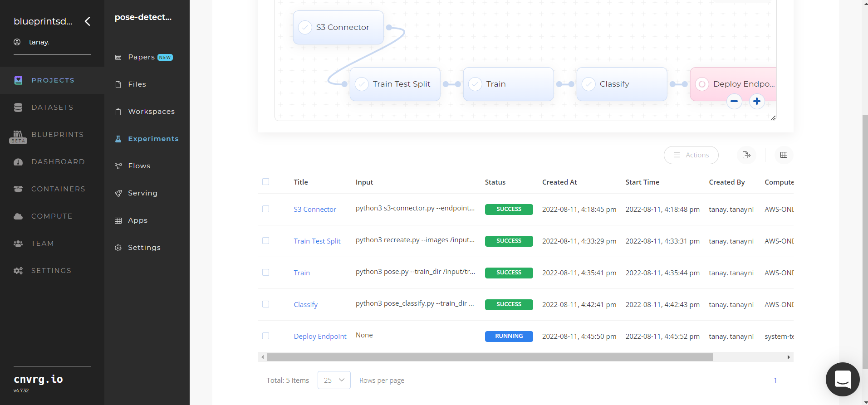Select the Train Test Split flow node

[395, 84]
